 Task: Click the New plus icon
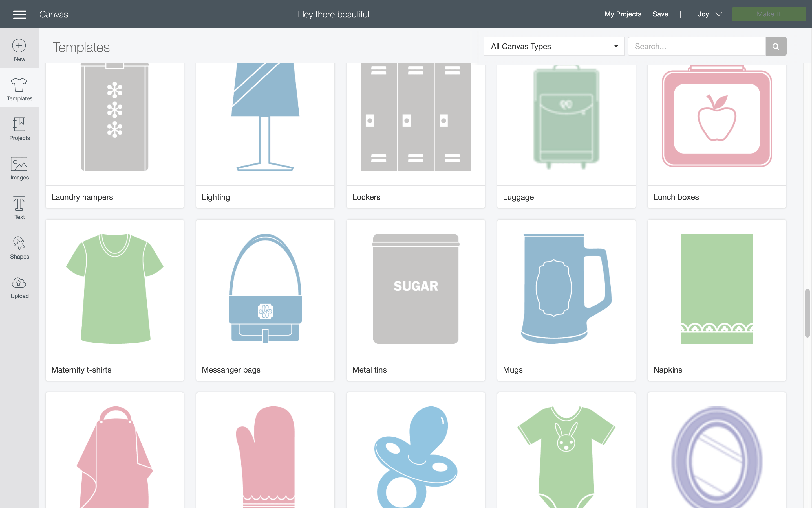(19, 46)
